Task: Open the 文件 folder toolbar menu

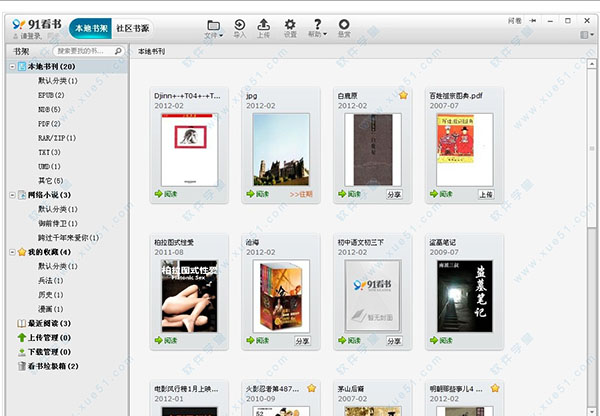Action: coord(213,29)
